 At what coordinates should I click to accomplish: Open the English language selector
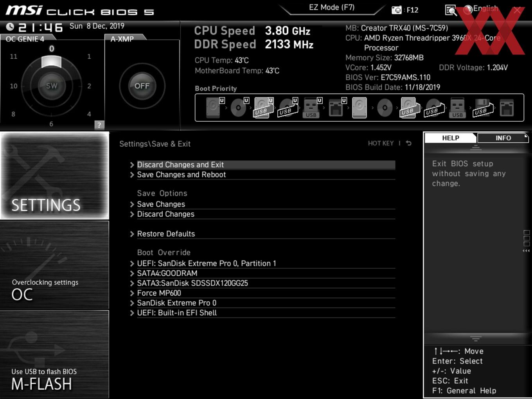[481, 9]
